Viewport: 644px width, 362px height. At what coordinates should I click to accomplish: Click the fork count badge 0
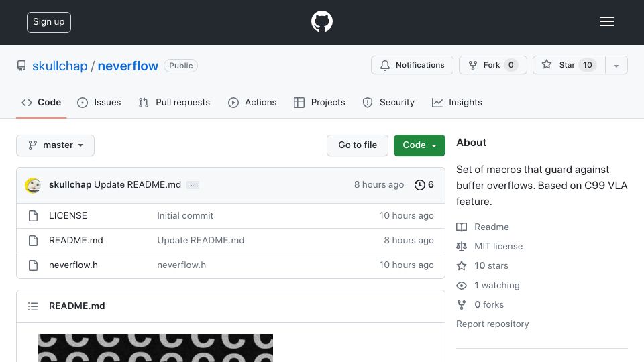pyautogui.click(x=511, y=65)
